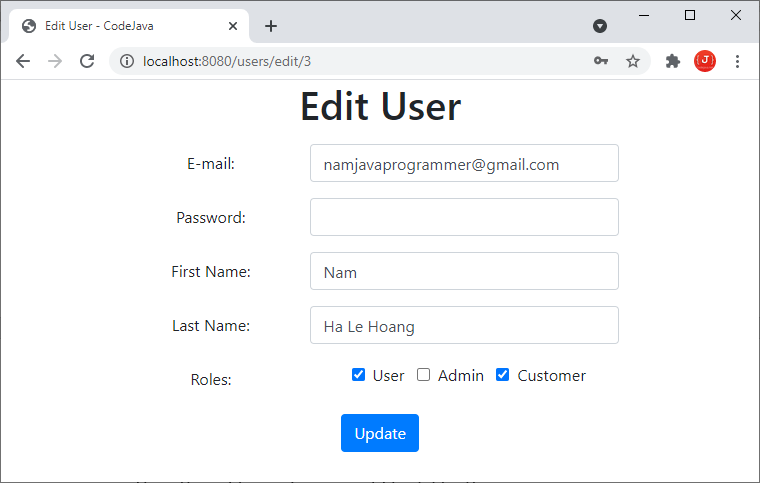760x483 pixels.
Task: Uncheck the User role checkbox
Action: (358, 374)
